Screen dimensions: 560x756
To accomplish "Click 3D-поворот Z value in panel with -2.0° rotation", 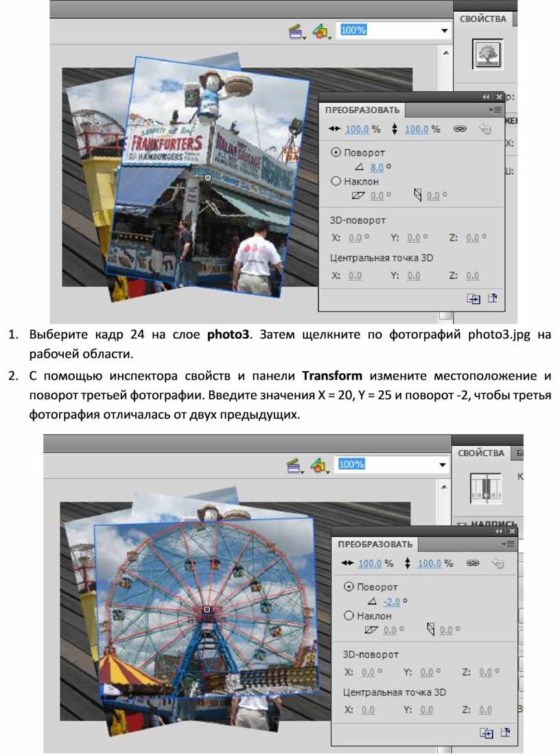I will click(486, 672).
